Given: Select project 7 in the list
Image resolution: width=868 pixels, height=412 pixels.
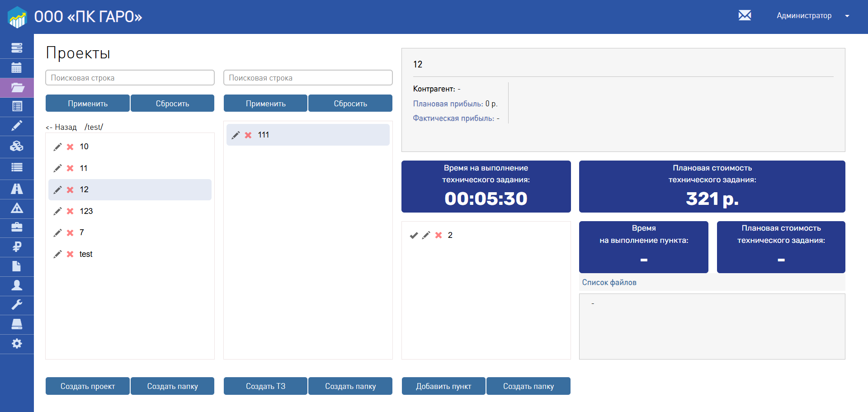Looking at the screenshot, I should click(x=130, y=232).
